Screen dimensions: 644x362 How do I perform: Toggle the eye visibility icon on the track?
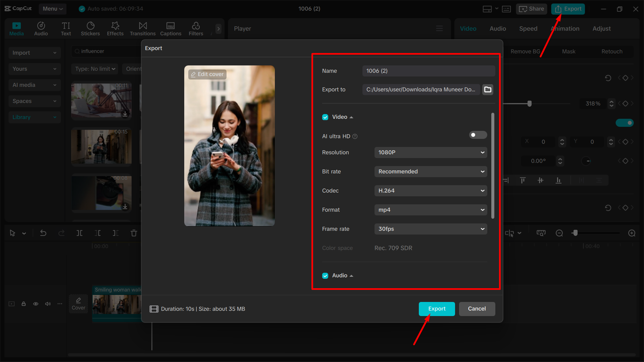coord(36,304)
